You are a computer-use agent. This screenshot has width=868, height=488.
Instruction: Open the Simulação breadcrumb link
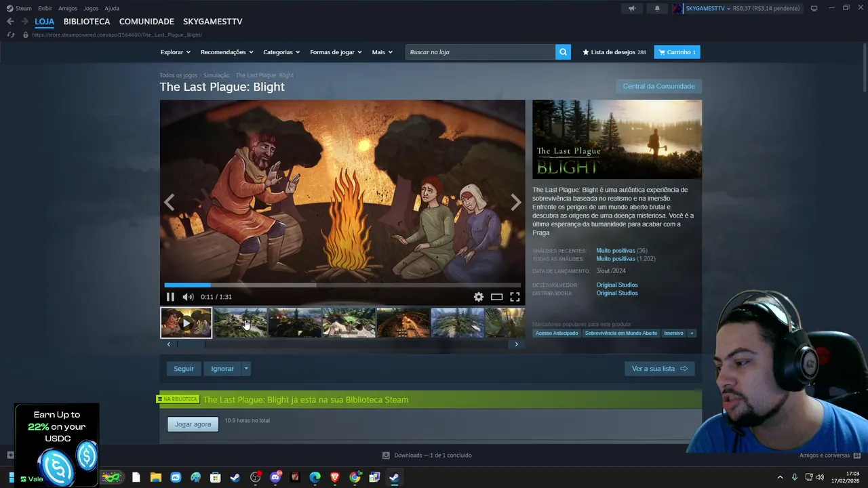[x=216, y=75]
